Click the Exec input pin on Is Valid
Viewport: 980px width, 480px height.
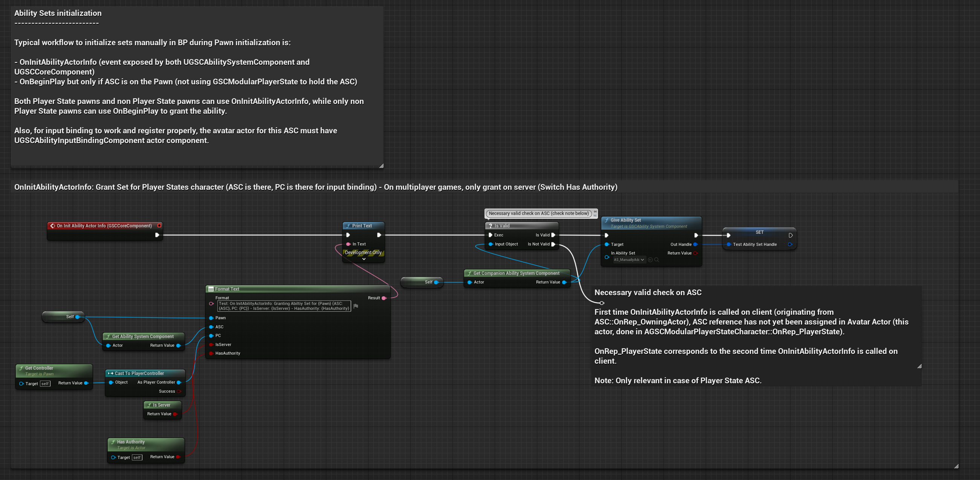point(491,235)
